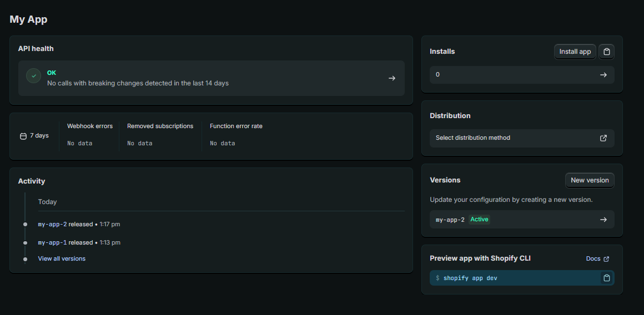Click the Install app button

[575, 52]
